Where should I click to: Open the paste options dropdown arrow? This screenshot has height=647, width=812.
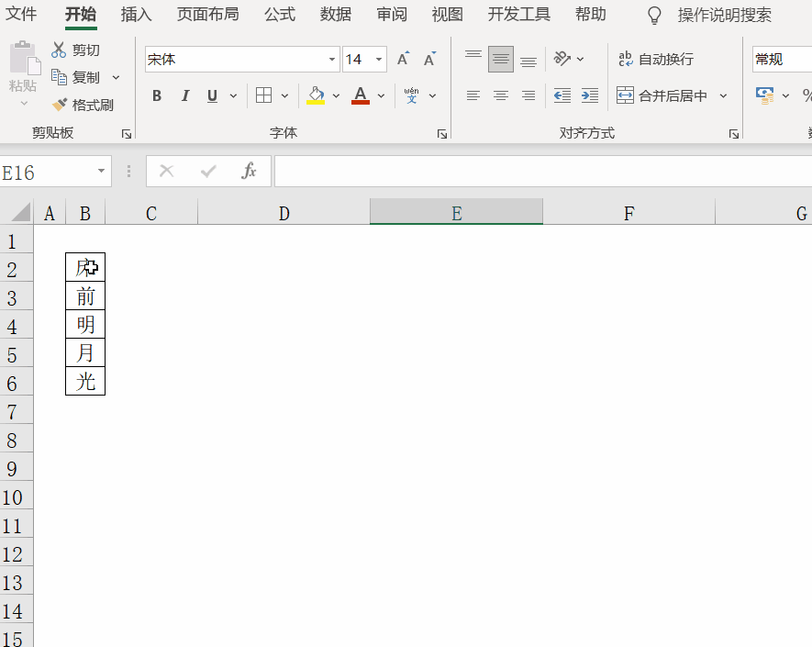24,104
